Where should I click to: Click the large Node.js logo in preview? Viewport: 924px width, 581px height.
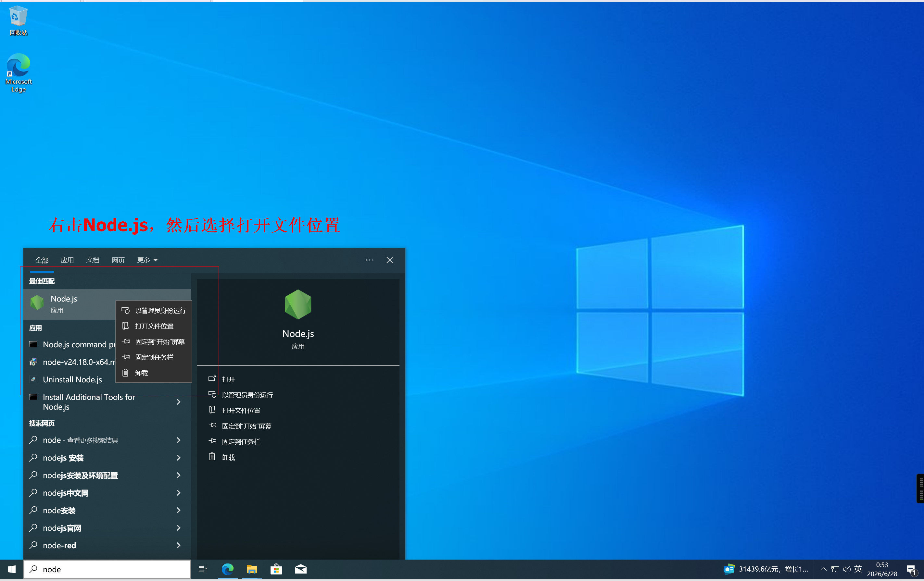tap(298, 304)
